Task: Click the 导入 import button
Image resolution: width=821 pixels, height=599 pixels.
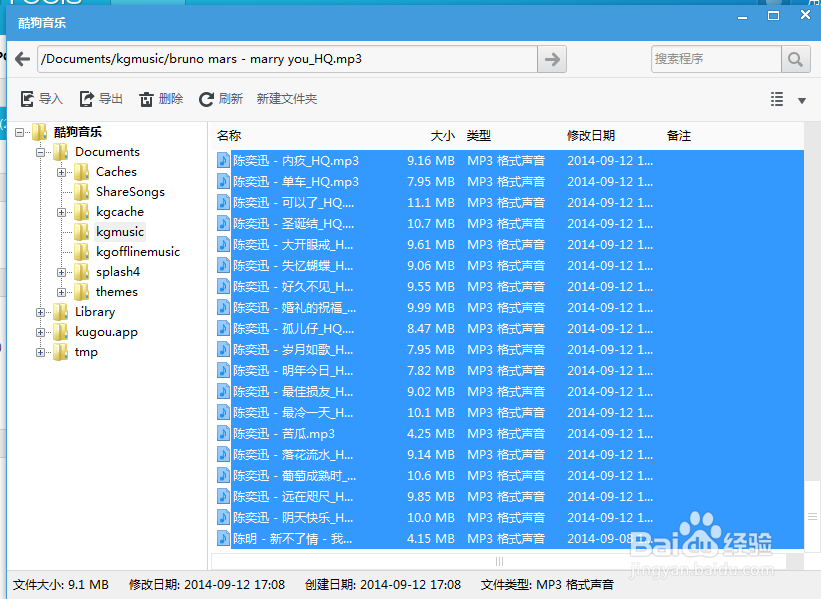Action: coord(41,98)
